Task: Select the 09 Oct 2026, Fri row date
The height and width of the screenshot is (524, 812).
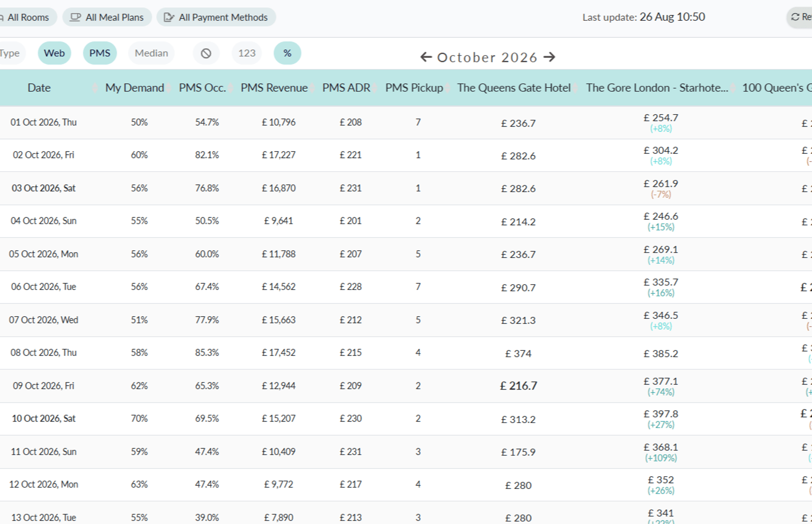Action: [x=44, y=386]
